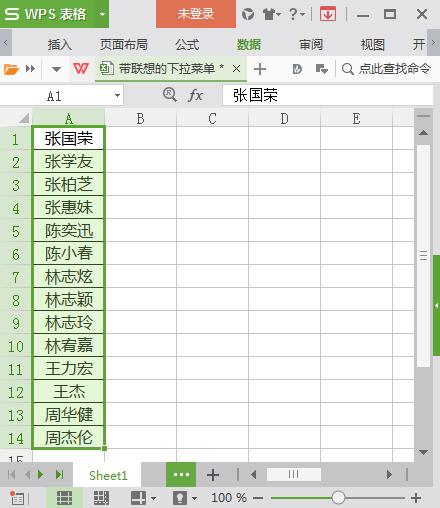Click the formula bar containing 张国荣

328,95
